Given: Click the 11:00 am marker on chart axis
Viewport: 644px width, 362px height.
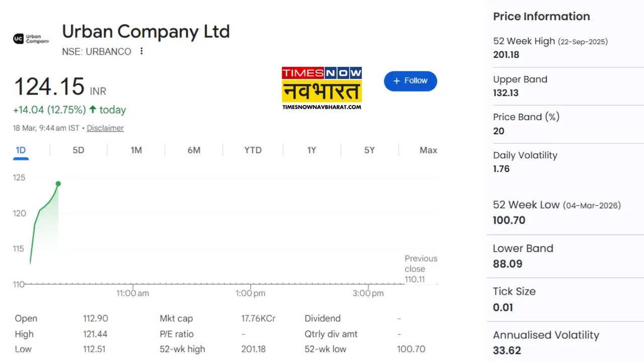Looking at the screenshot, I should [x=132, y=293].
